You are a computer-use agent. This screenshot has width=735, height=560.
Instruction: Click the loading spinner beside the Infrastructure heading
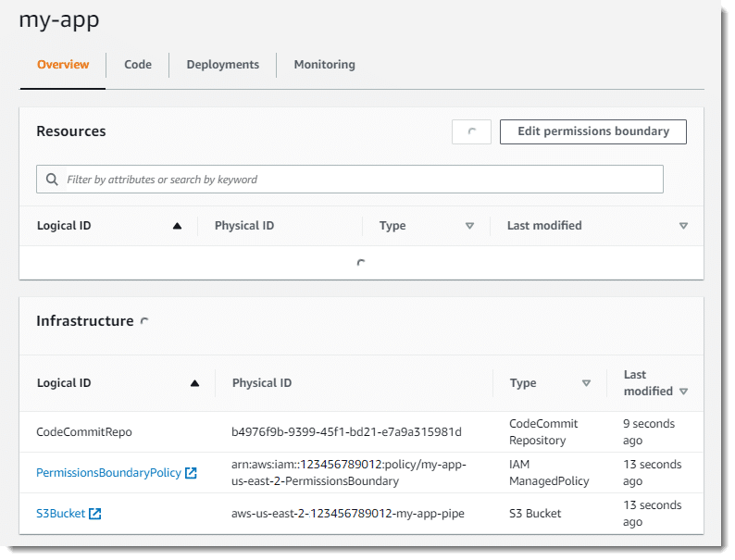[x=144, y=321]
